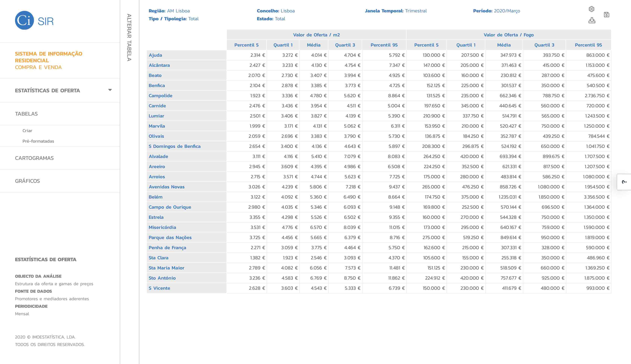Viewport: 631px width, 364px height.
Task: Select the Pré-formatadas submenu item
Action: point(38,141)
